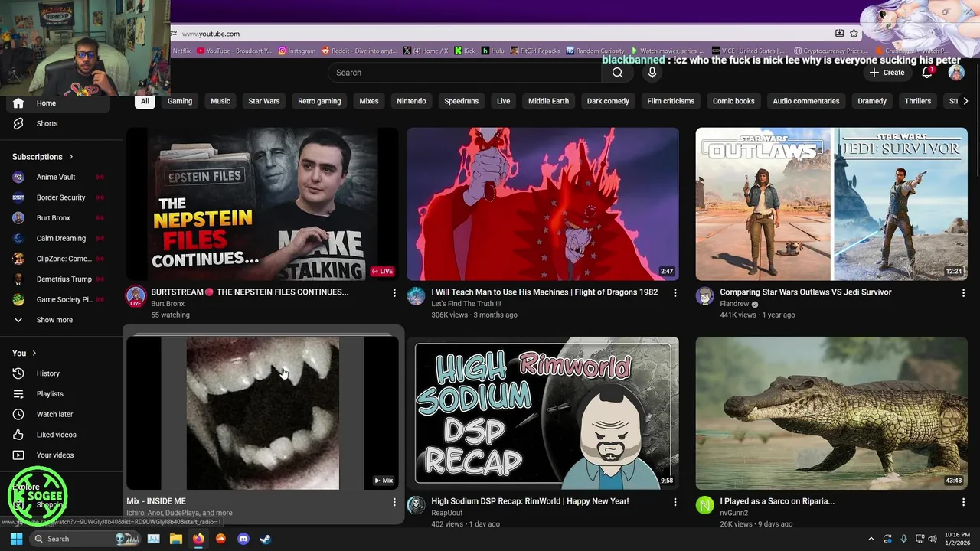Open Liked videos in sidebar

click(57, 435)
